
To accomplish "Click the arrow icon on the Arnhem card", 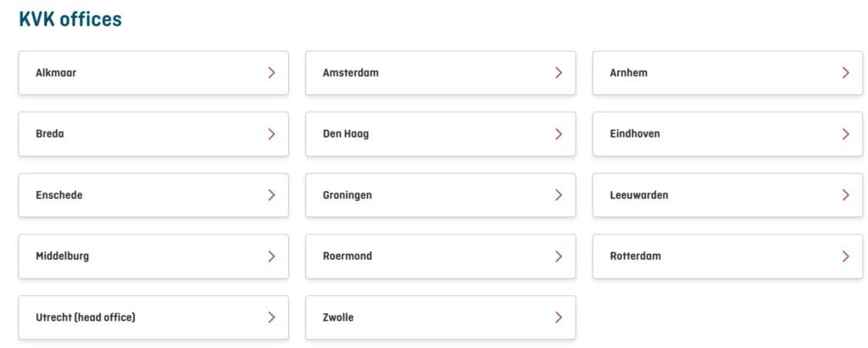I will 845,73.
